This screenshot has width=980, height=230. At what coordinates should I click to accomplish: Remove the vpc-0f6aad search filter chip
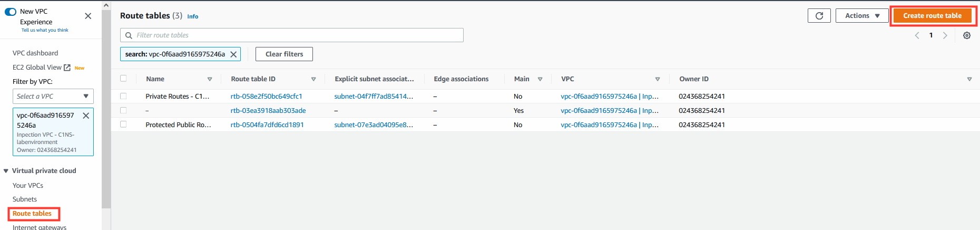(233, 54)
